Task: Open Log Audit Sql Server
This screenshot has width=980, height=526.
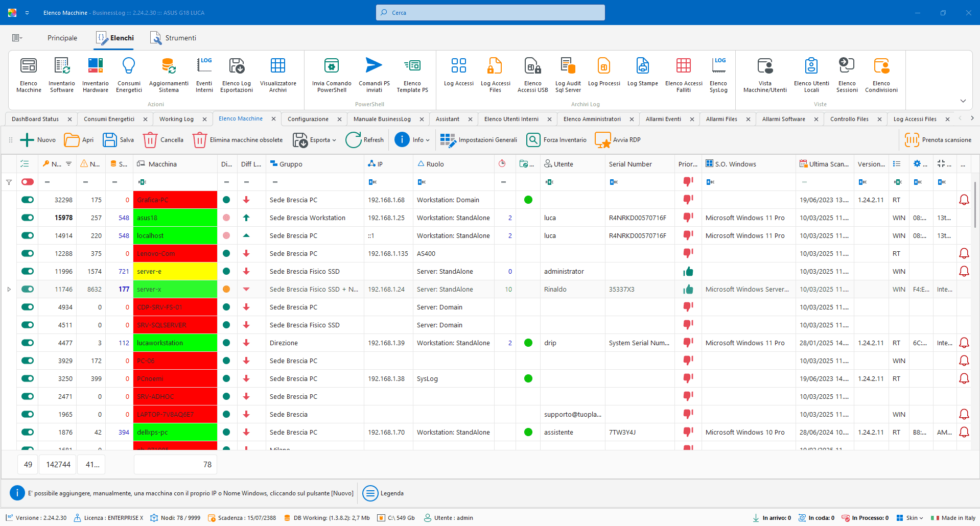Action: [x=568, y=75]
